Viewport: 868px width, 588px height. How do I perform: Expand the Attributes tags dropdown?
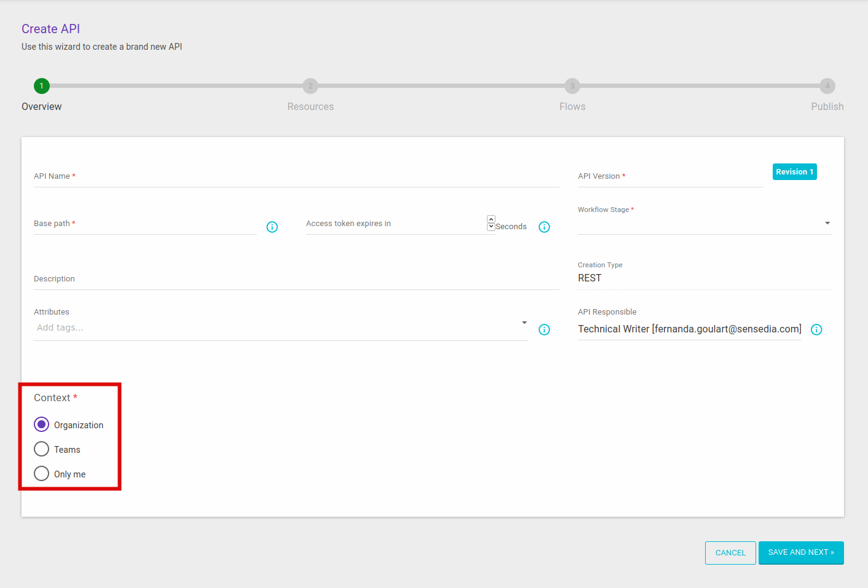(524, 322)
